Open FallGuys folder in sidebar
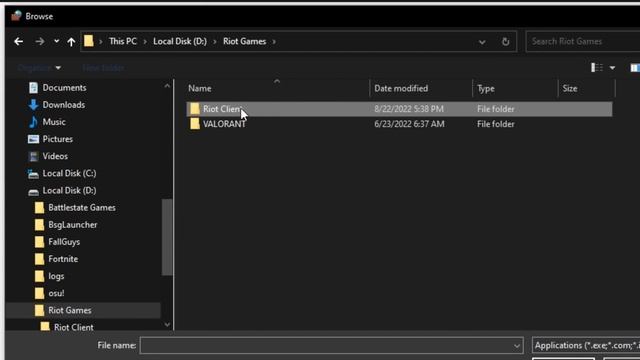The width and height of the screenshot is (640, 360). 64,242
